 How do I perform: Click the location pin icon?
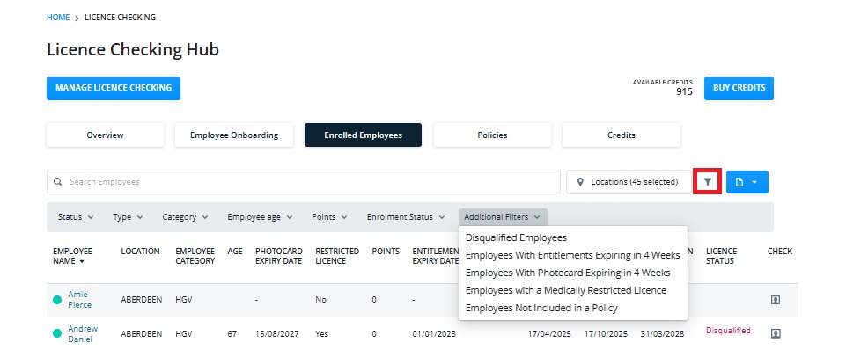coord(580,182)
